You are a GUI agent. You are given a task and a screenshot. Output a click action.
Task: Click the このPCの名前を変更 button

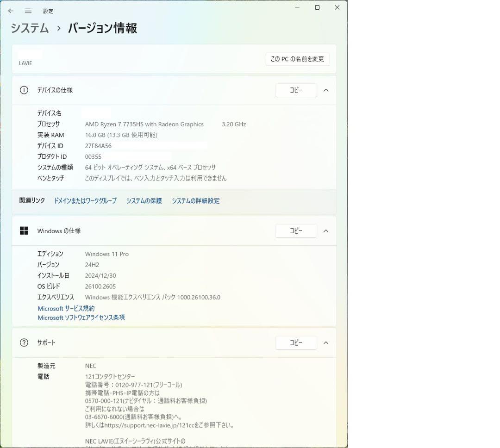pyautogui.click(x=297, y=59)
